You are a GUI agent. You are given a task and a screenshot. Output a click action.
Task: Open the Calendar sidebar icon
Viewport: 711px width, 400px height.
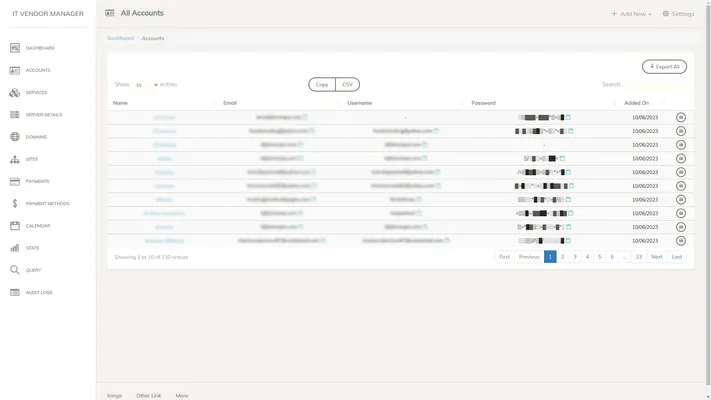click(15, 226)
